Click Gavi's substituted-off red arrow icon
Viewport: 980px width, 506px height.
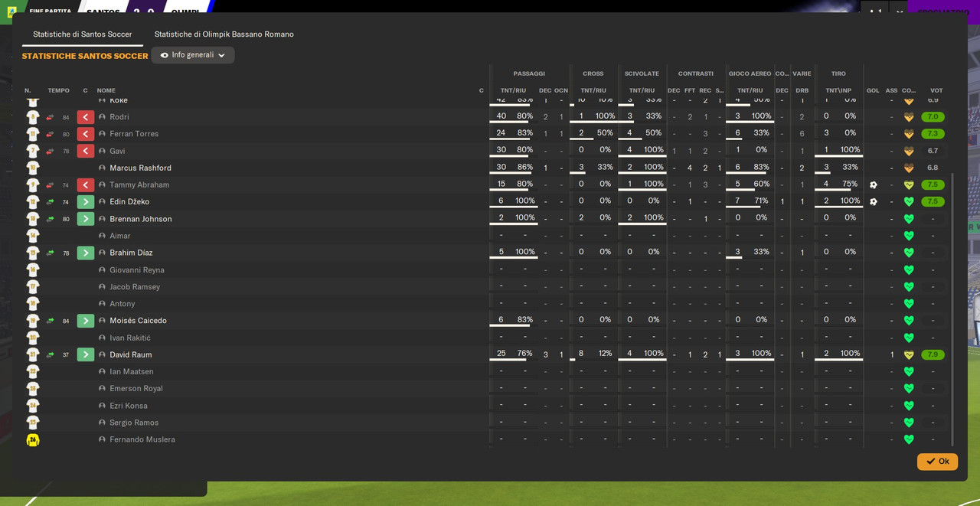coord(85,151)
